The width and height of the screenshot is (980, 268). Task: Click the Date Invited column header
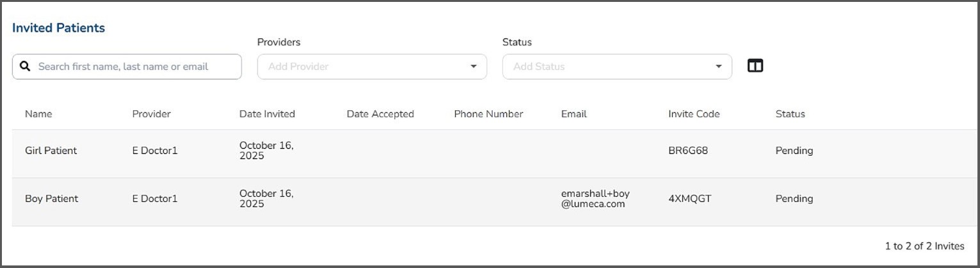[x=267, y=114]
